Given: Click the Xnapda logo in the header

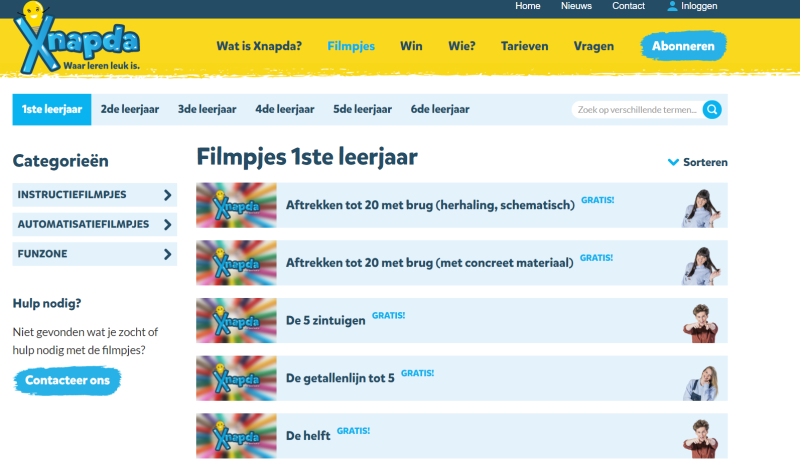Looking at the screenshot, I should 77,38.
